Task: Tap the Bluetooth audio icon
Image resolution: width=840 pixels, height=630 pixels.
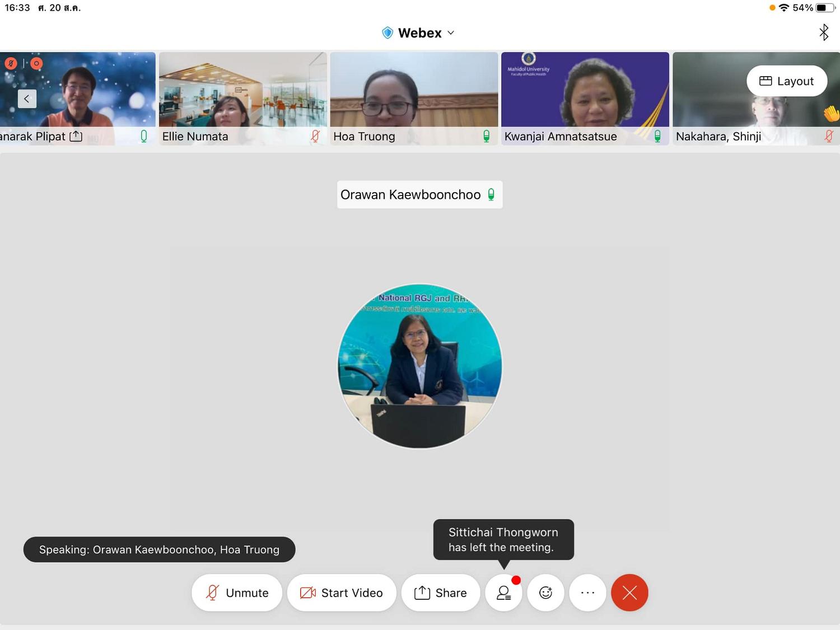Action: pos(824,32)
